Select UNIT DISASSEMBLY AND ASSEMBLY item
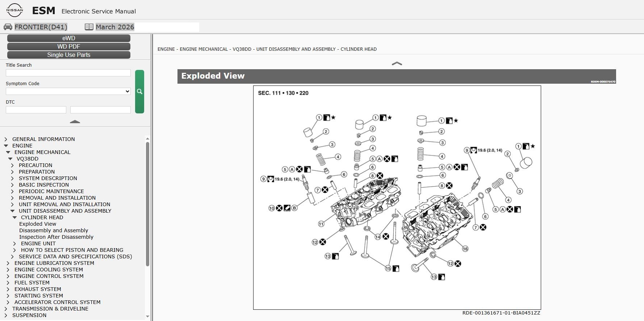The image size is (644, 321). point(65,211)
